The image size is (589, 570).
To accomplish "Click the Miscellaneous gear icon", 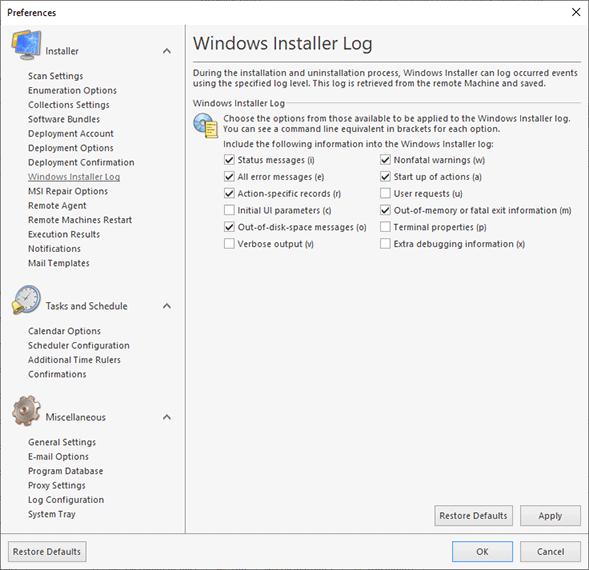I will (26, 411).
